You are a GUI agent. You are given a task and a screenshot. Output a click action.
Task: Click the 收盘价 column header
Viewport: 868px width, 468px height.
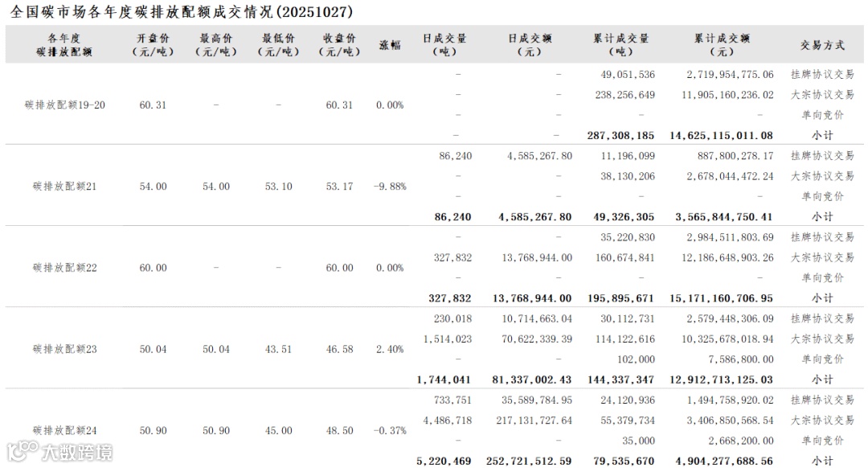point(339,45)
